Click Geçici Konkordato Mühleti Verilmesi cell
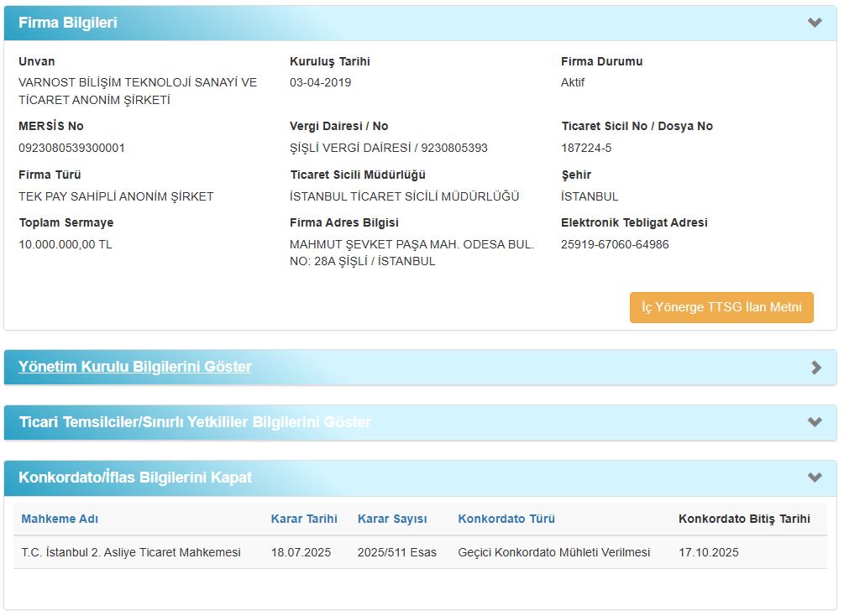The image size is (844, 616). point(554,552)
